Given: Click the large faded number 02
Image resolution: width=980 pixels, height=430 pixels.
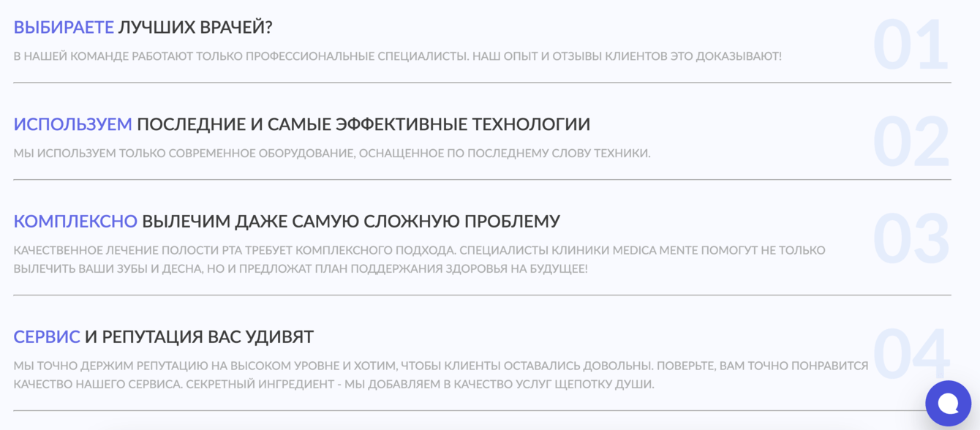Looking at the screenshot, I should click(911, 142).
